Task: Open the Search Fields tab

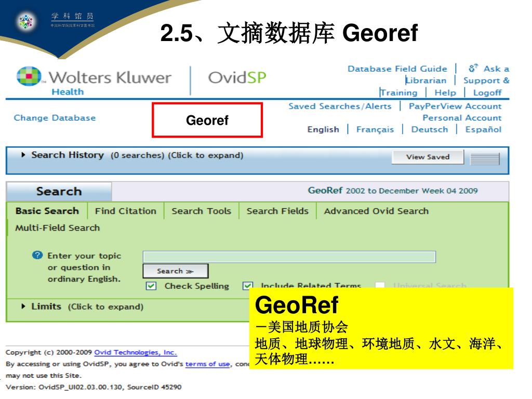Action: point(277,211)
